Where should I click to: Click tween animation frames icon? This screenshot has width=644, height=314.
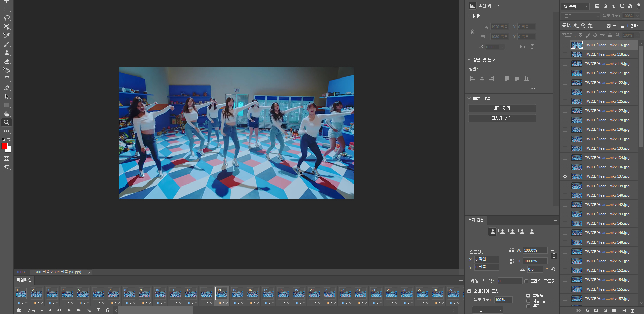(89, 310)
